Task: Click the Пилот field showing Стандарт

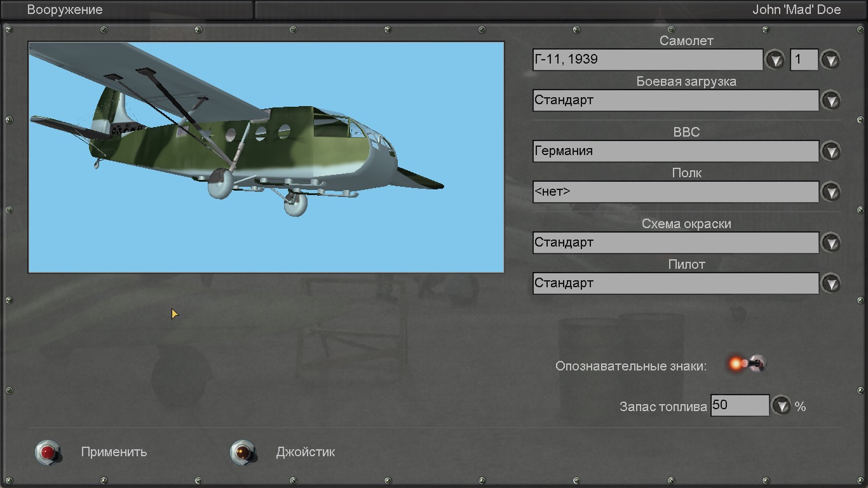Action: pyautogui.click(x=675, y=283)
